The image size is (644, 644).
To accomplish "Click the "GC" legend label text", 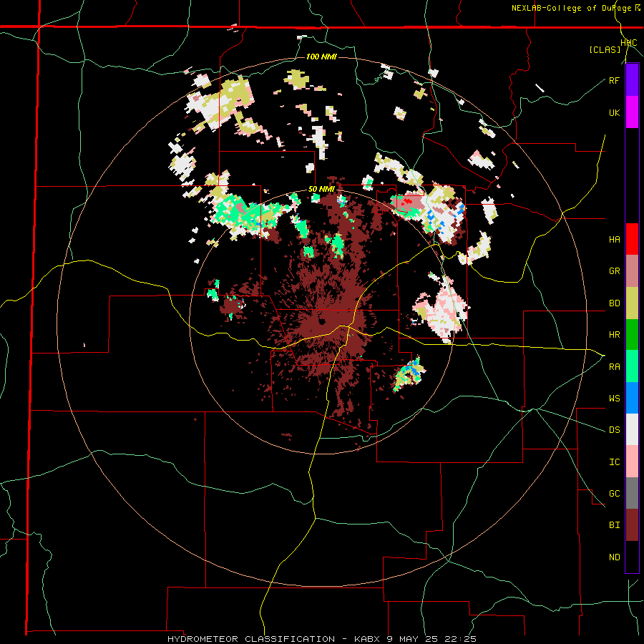I will point(614,494).
